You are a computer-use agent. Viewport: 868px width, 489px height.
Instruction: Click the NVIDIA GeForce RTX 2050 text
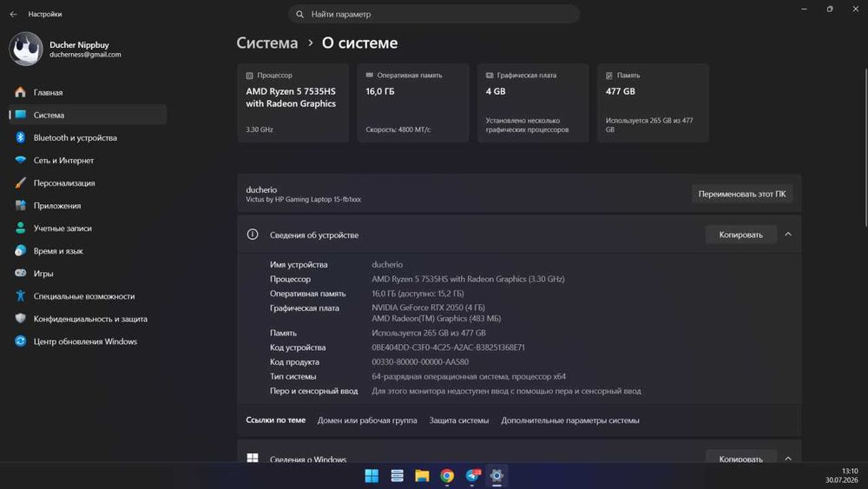click(429, 307)
